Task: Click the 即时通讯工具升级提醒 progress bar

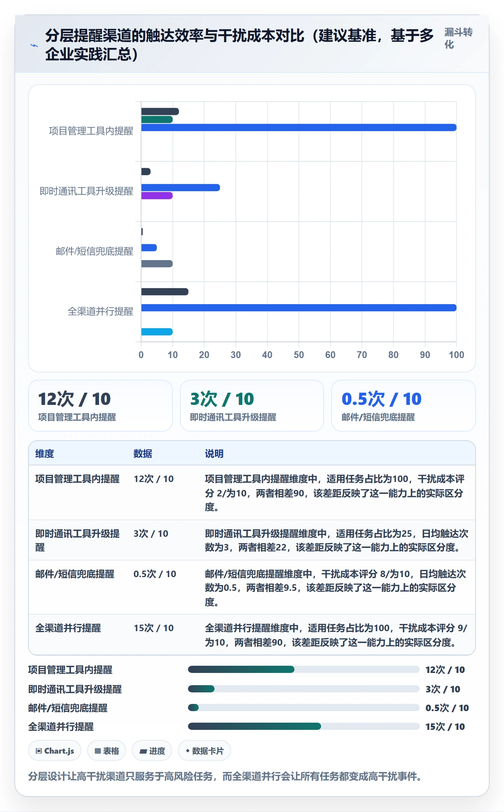Action: pos(303,689)
